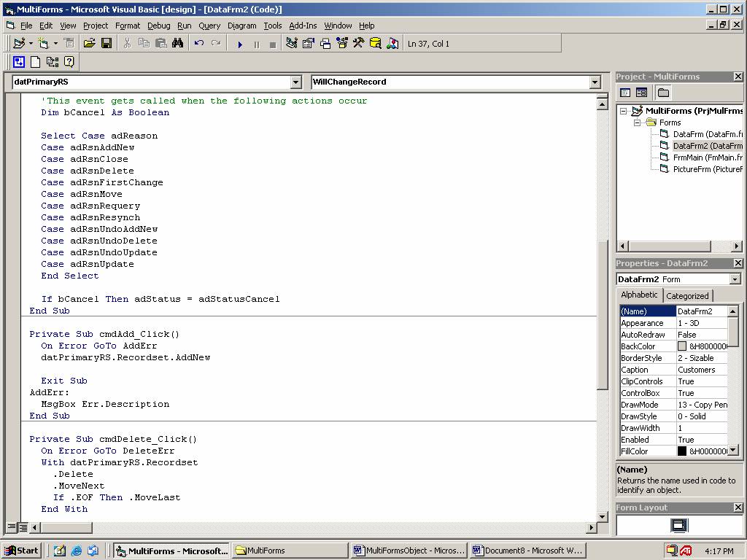747x560 pixels.
Task: Switch to Full Module View button
Action: point(23,527)
